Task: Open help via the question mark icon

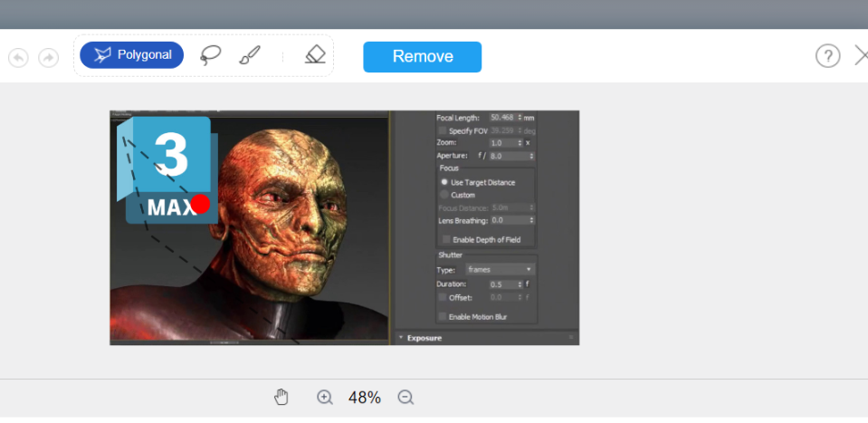Action: coord(827,56)
